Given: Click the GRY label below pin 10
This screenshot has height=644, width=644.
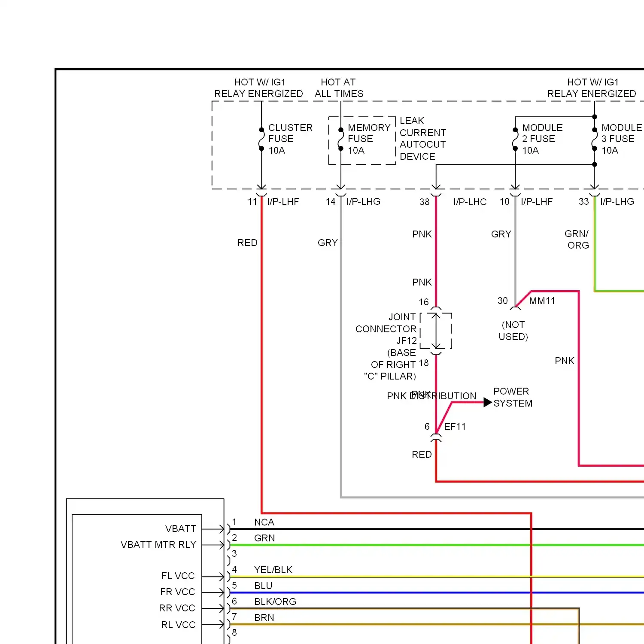Looking at the screenshot, I should (501, 234).
